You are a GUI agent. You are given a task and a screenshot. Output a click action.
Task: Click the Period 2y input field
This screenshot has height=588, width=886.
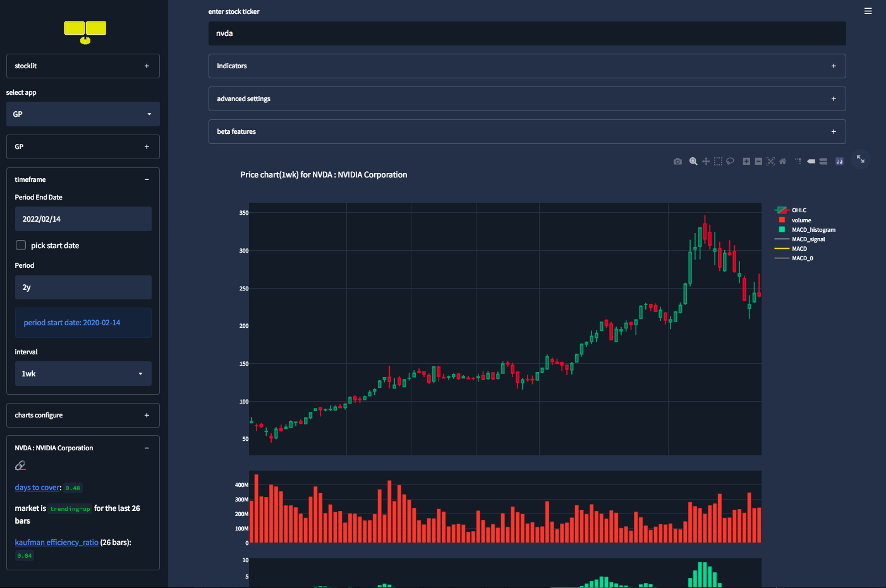click(x=83, y=287)
